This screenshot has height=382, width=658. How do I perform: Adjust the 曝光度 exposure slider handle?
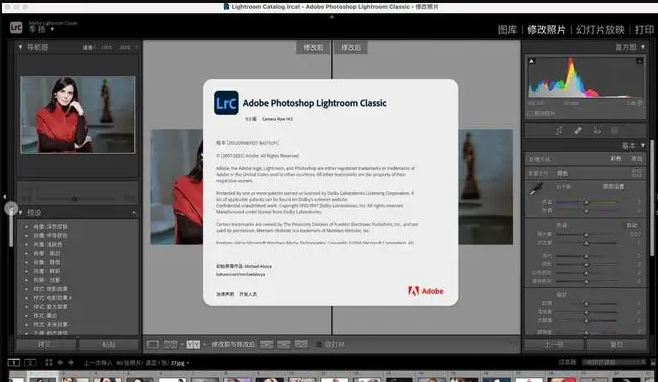coord(586,235)
